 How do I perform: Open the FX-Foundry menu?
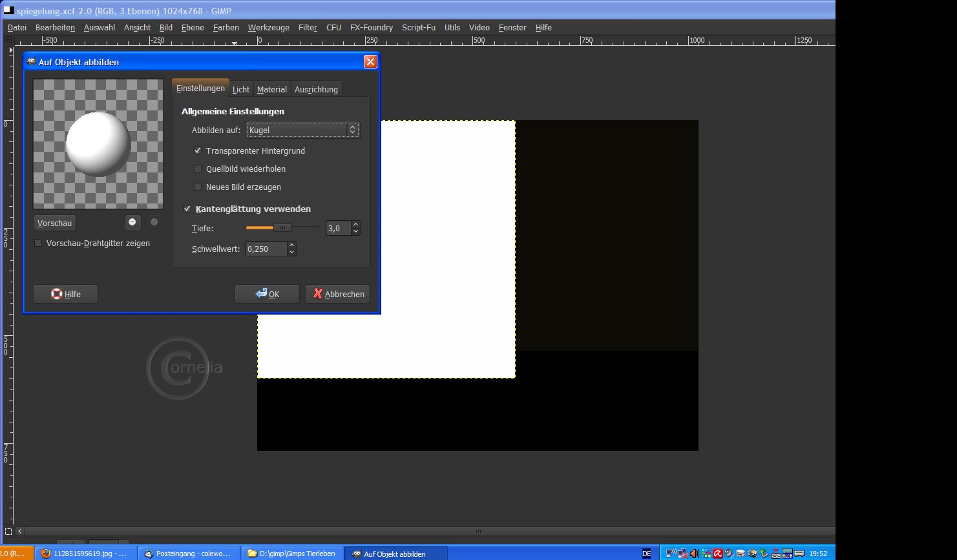tap(372, 27)
